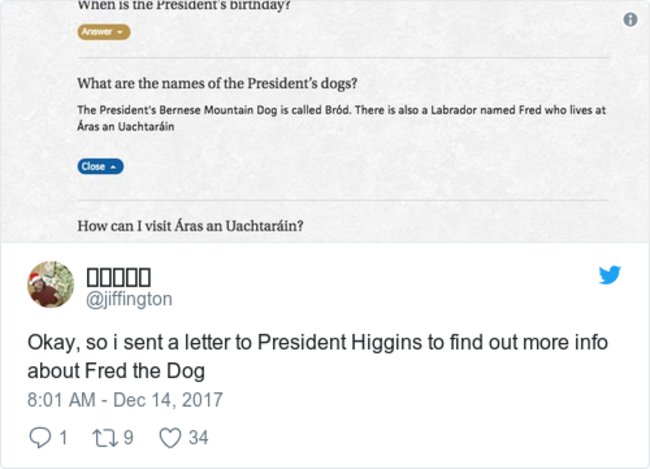Open the jiffington profile avatar
650x469 pixels.
coord(50,285)
